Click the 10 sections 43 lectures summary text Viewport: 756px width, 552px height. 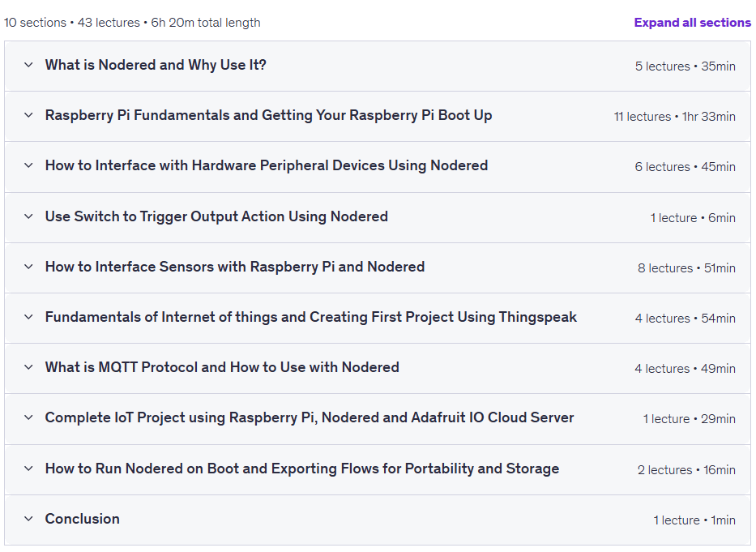pyautogui.click(x=132, y=23)
